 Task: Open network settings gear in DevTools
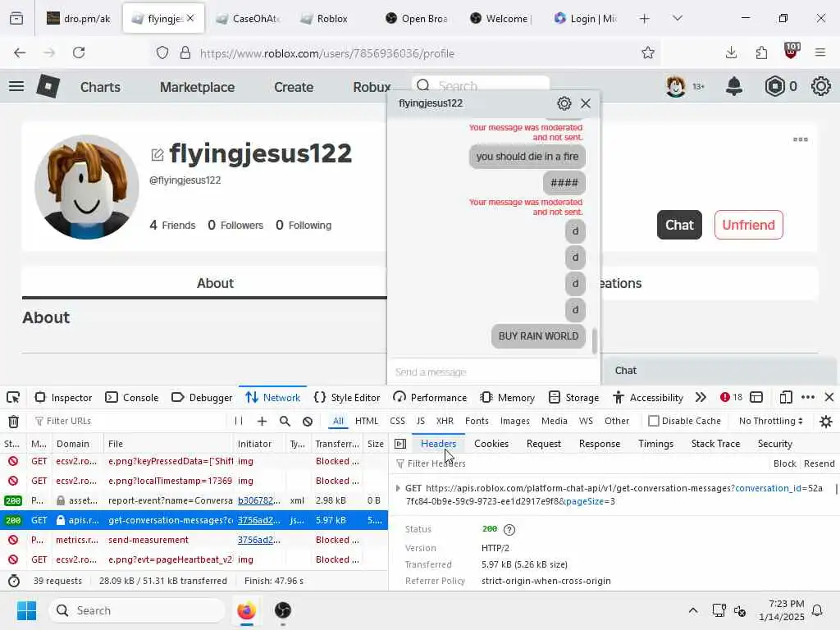pos(826,422)
